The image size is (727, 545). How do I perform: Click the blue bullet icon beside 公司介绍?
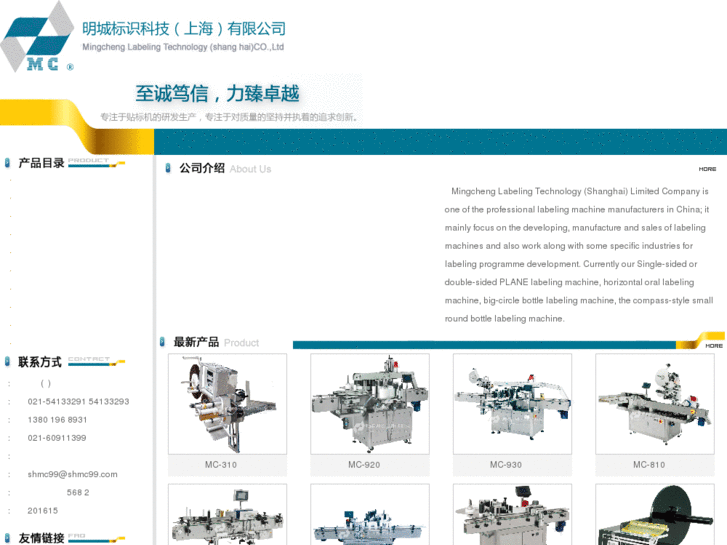click(168, 168)
